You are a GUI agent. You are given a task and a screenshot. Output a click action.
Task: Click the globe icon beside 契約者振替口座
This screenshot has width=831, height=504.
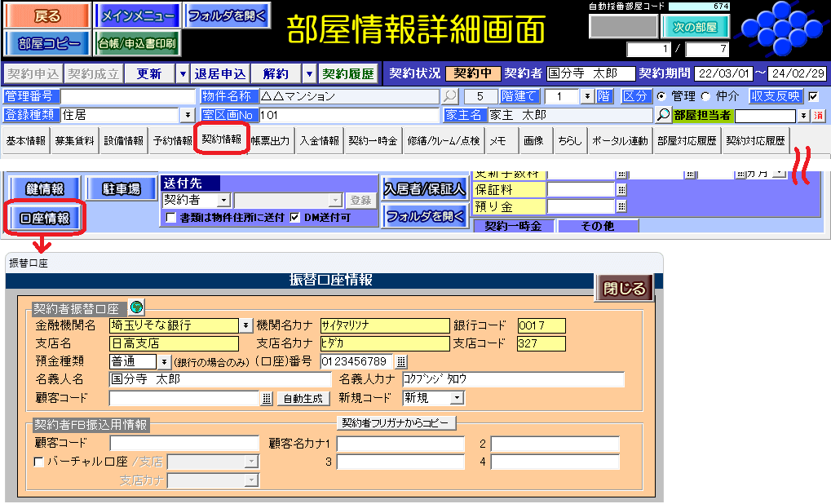(136, 307)
